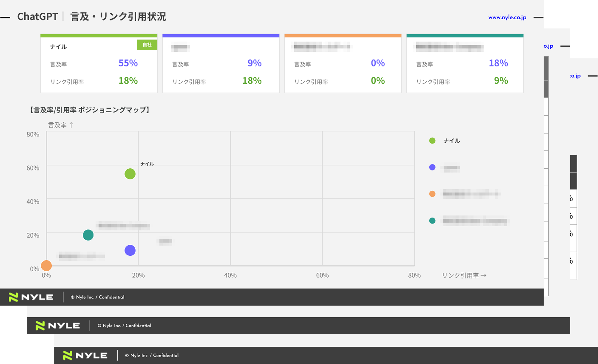The height and width of the screenshot is (364, 598).
Task: Click the 0% link rate in orange card
Action: [378, 81]
